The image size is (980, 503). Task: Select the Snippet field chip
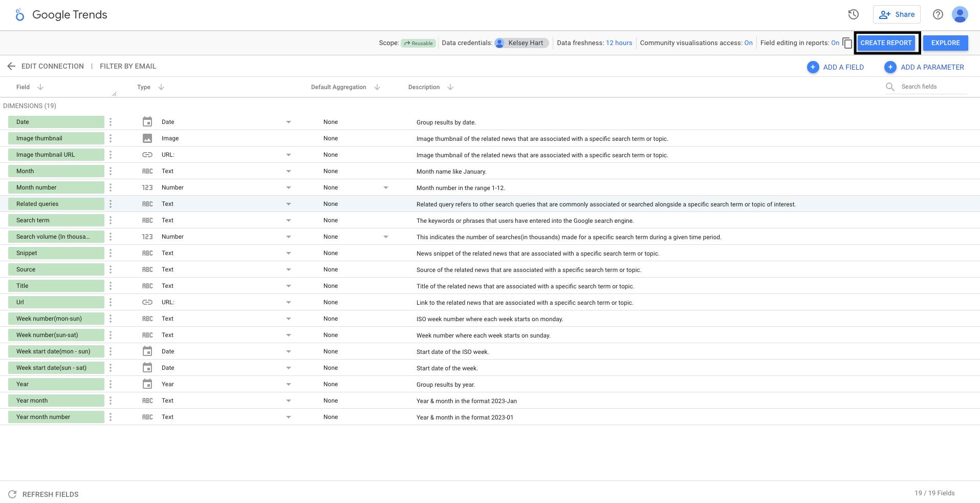tap(56, 253)
